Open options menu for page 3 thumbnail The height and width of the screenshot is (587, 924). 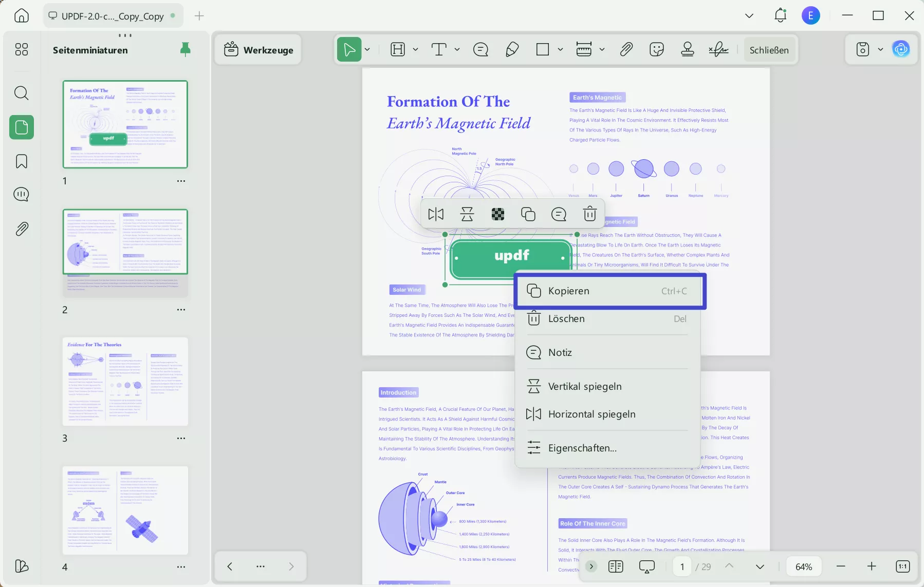tap(181, 438)
